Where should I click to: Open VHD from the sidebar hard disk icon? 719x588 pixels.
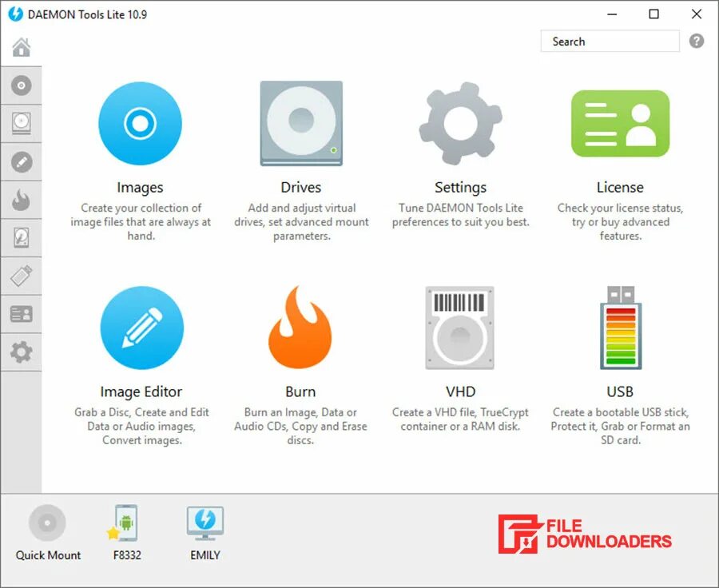point(21,238)
